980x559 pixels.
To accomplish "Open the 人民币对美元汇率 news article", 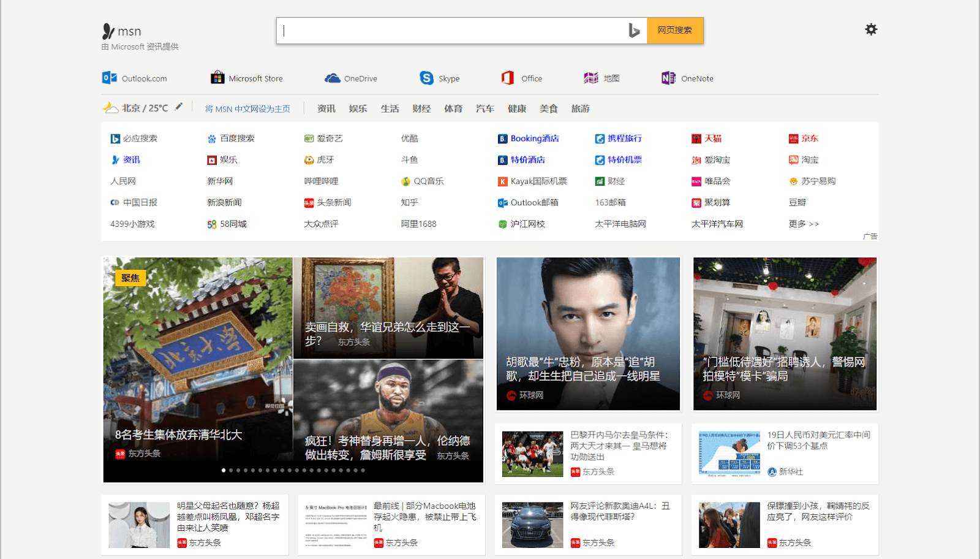I will click(x=785, y=454).
